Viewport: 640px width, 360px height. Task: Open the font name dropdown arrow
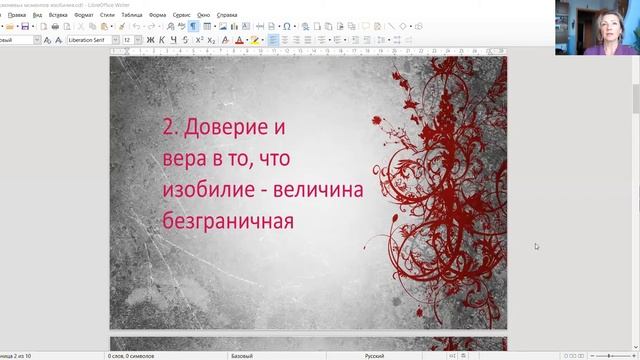click(x=116, y=40)
